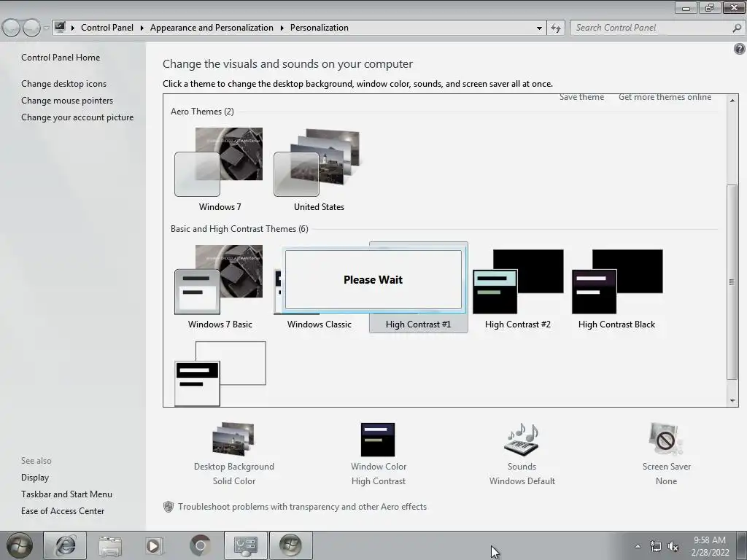This screenshot has width=747, height=560.
Task: Click Get more themes online link
Action: [665, 97]
